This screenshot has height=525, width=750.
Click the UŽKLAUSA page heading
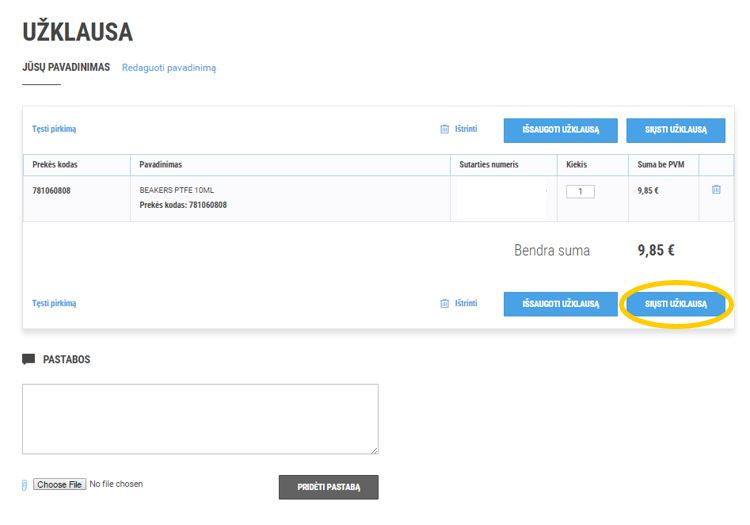tap(77, 33)
